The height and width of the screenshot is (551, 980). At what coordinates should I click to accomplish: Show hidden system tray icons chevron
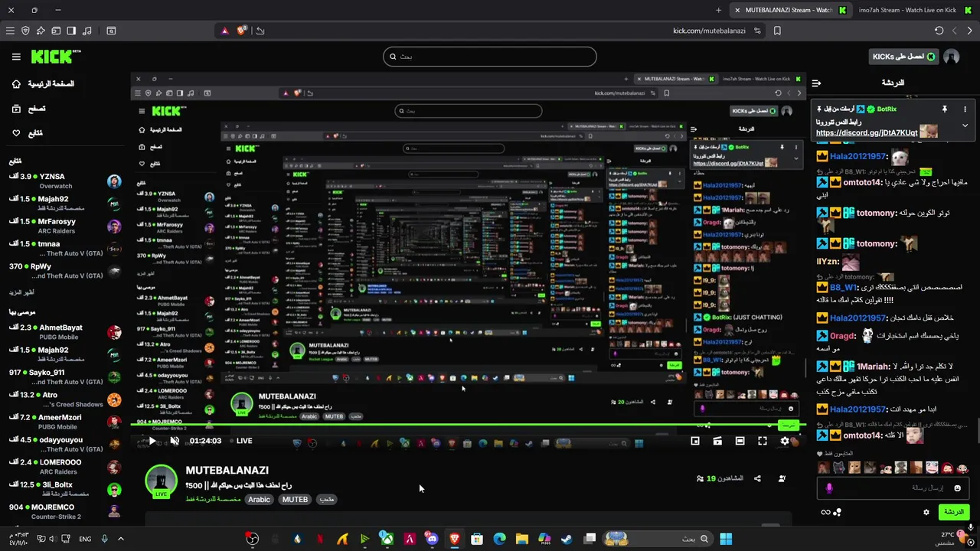[120, 539]
